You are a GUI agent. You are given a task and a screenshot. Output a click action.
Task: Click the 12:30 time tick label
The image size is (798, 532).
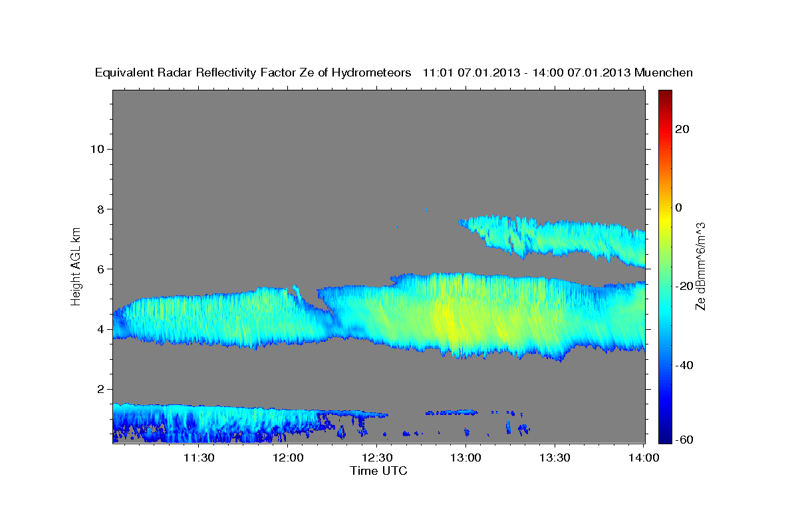click(377, 458)
